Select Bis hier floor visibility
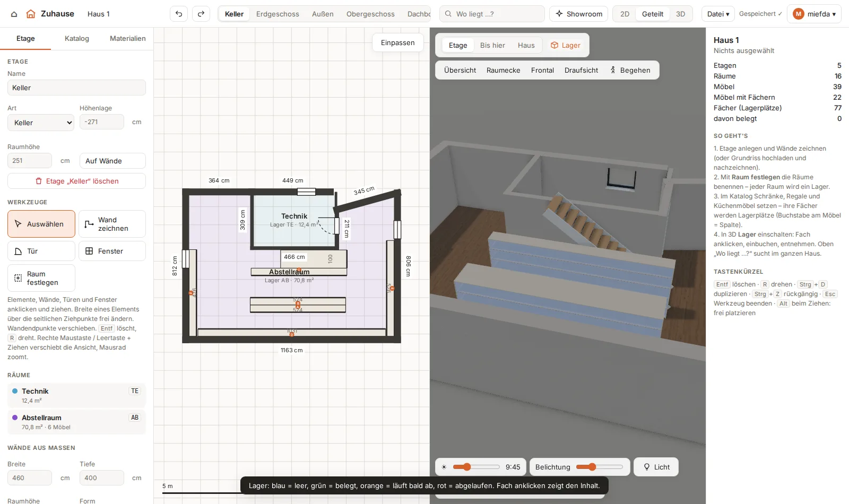 (x=492, y=45)
